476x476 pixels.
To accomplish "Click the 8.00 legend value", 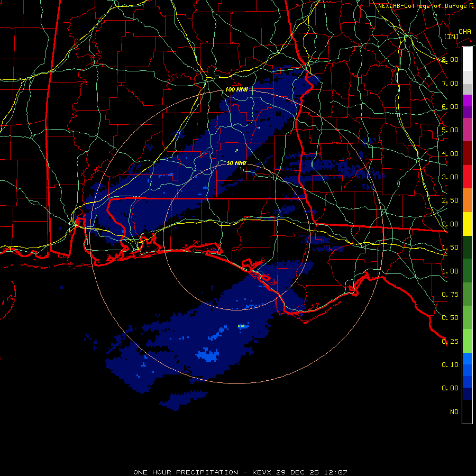I will 450,59.
